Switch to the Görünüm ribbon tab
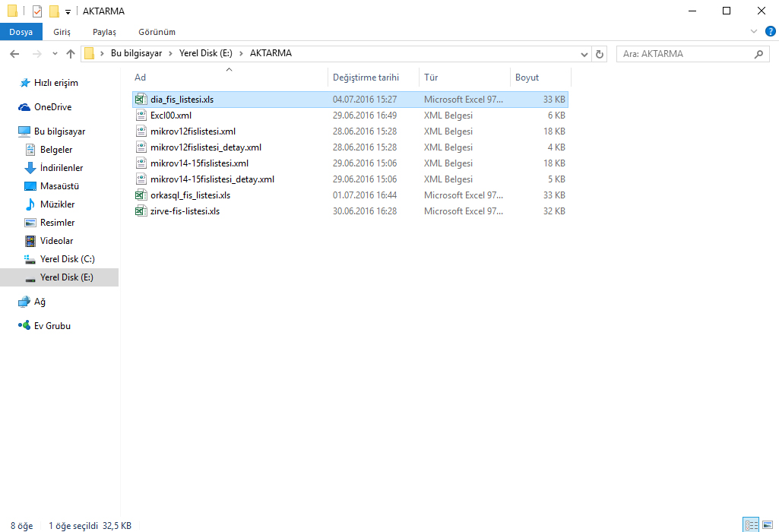Image resolution: width=779 pixels, height=532 pixels. coord(157,32)
